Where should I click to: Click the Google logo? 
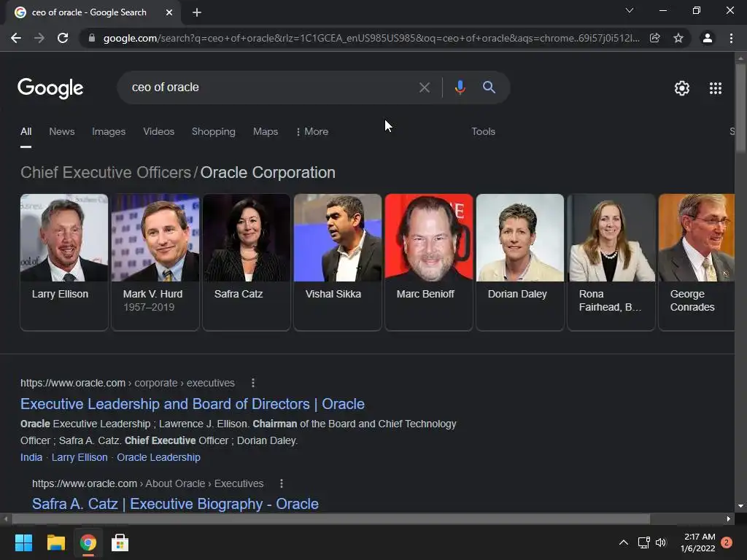[50, 88]
